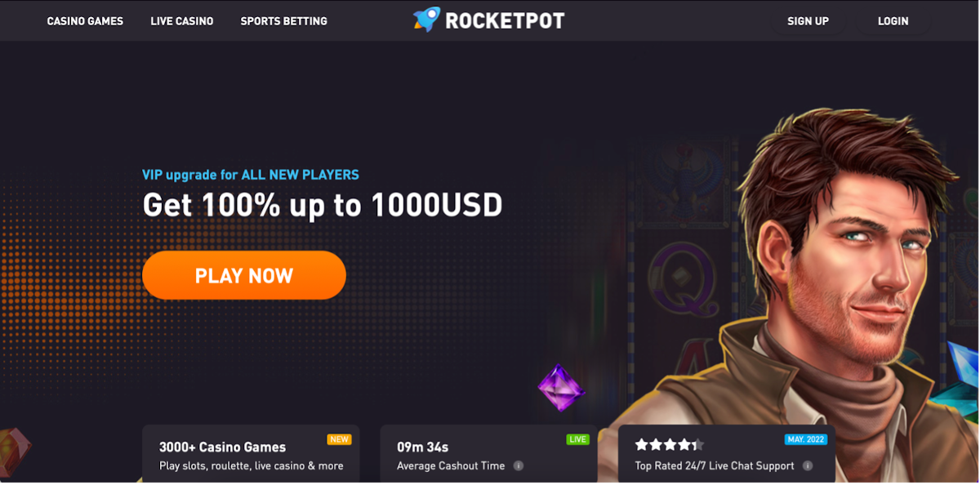The width and height of the screenshot is (980, 485).
Task: Open the 3000+ Casino Games card
Action: [x=251, y=454]
